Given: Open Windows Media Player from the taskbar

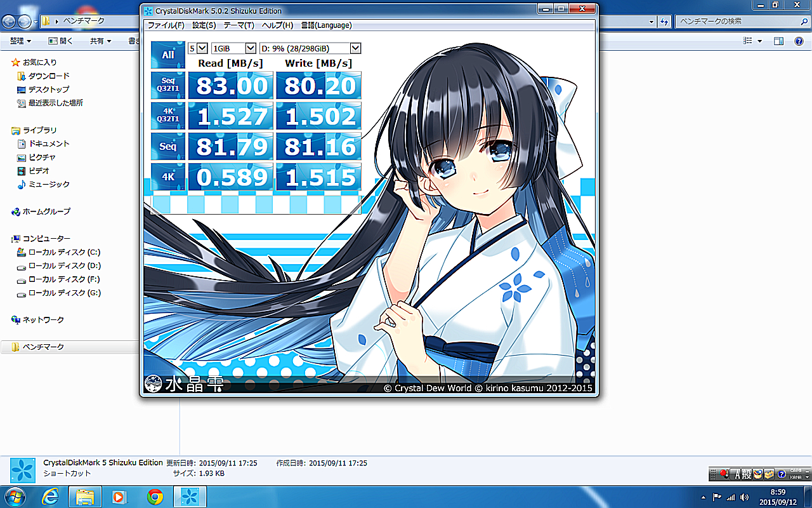Looking at the screenshot, I should coord(119,496).
